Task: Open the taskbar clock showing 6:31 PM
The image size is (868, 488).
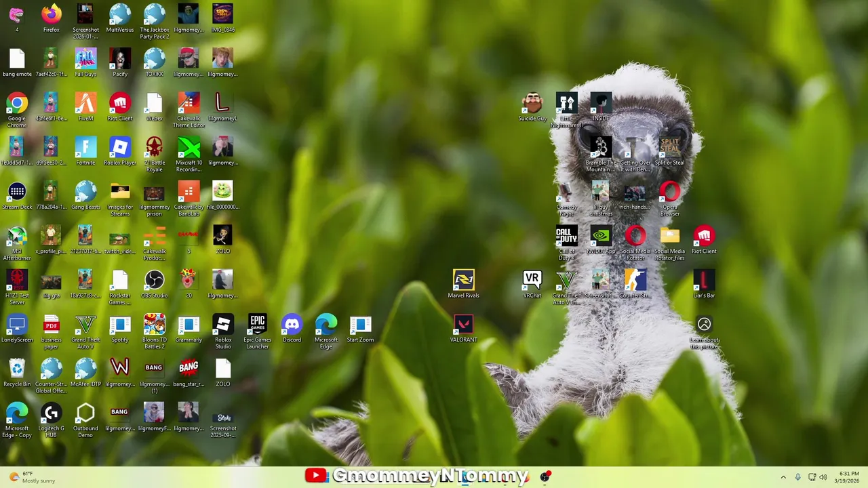Action: point(848,477)
